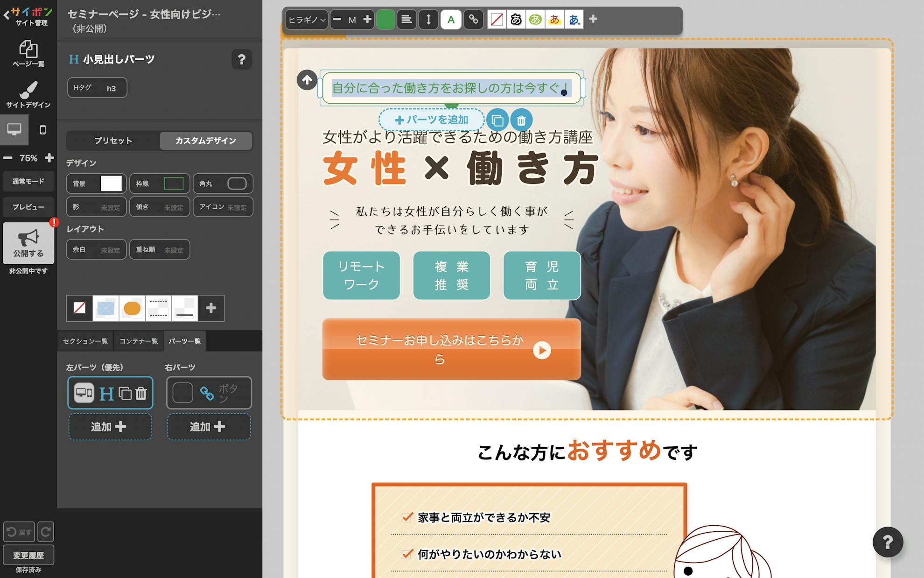Select the セクション一覧 tab

(x=85, y=341)
